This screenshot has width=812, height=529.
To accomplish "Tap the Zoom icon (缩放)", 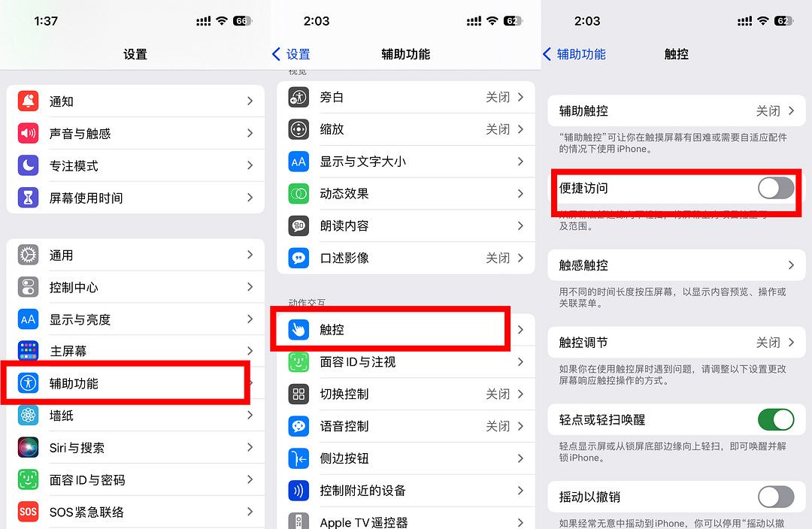I will (298, 129).
